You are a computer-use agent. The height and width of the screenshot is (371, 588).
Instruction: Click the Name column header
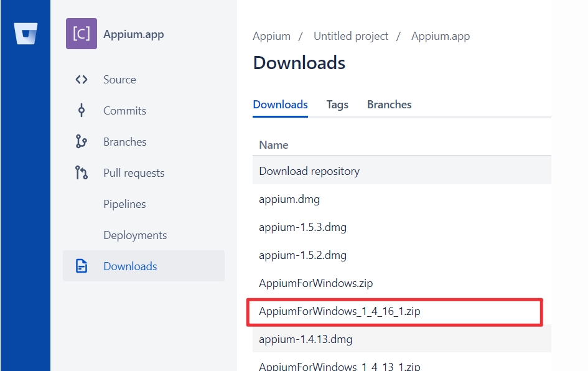click(274, 145)
